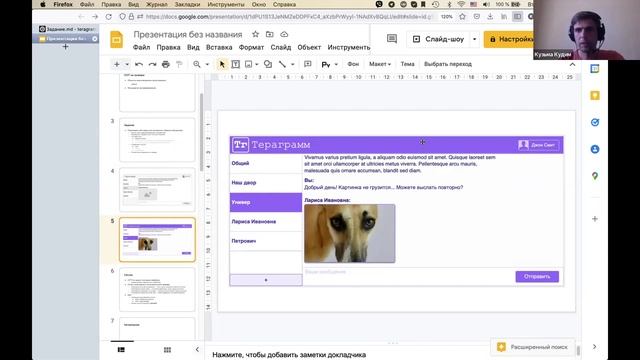Star the presentation title
Screen dimensions: 640x360
[x=256, y=34]
